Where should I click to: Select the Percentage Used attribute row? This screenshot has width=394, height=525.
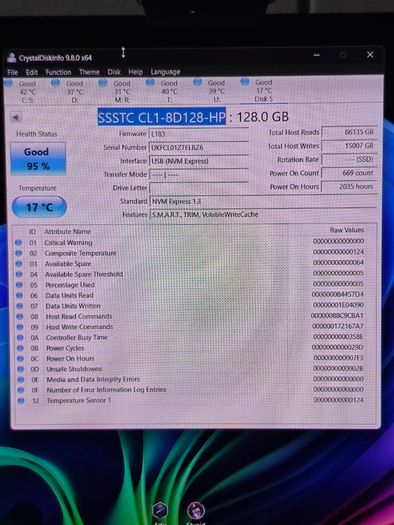[x=195, y=285]
